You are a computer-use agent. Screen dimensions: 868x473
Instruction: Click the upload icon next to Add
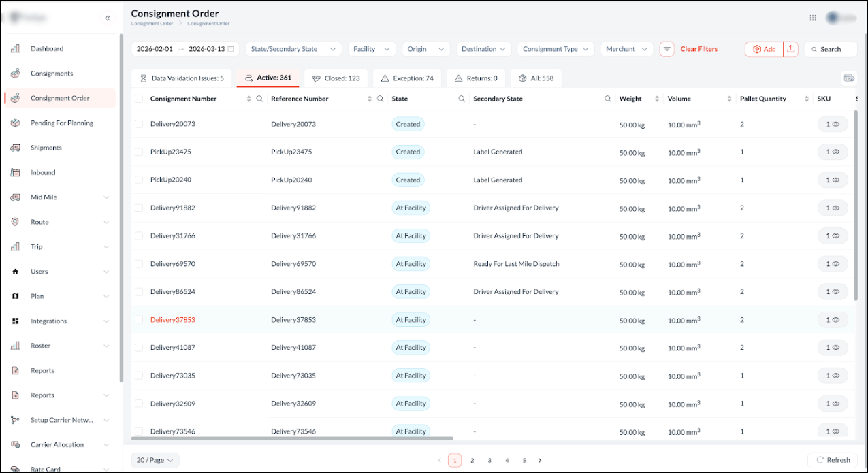[790, 49]
